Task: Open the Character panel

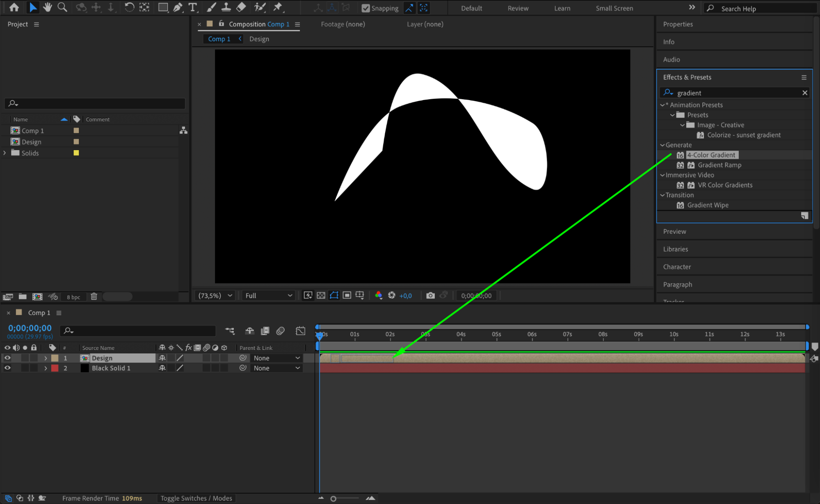Action: [x=677, y=267]
